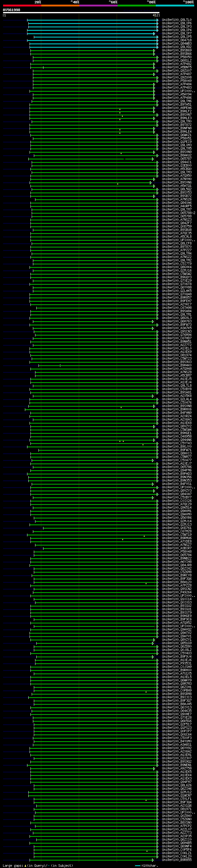The height and width of the screenshot is (868, 197).
Task: Select the UniRef100_B9SB66 hit label
Action: tap(176, 54)
